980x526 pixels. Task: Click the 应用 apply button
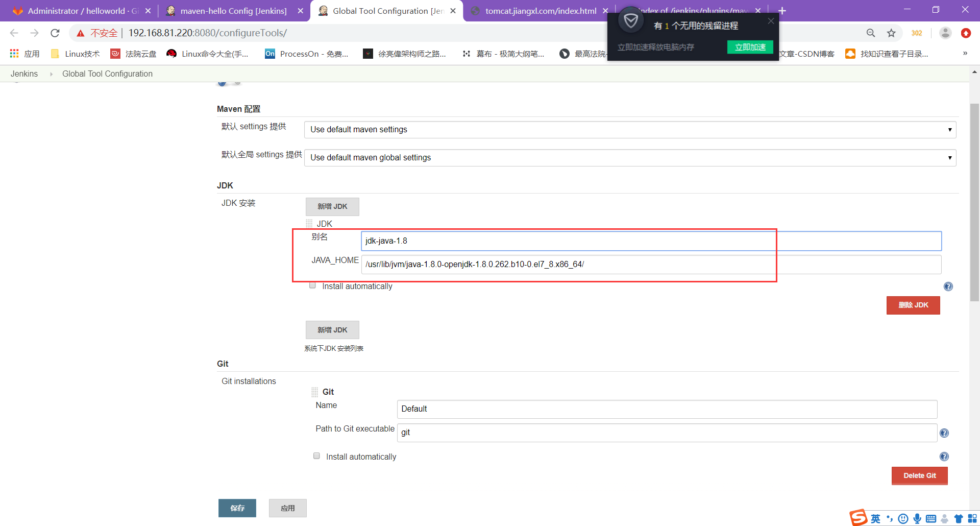tap(288, 508)
